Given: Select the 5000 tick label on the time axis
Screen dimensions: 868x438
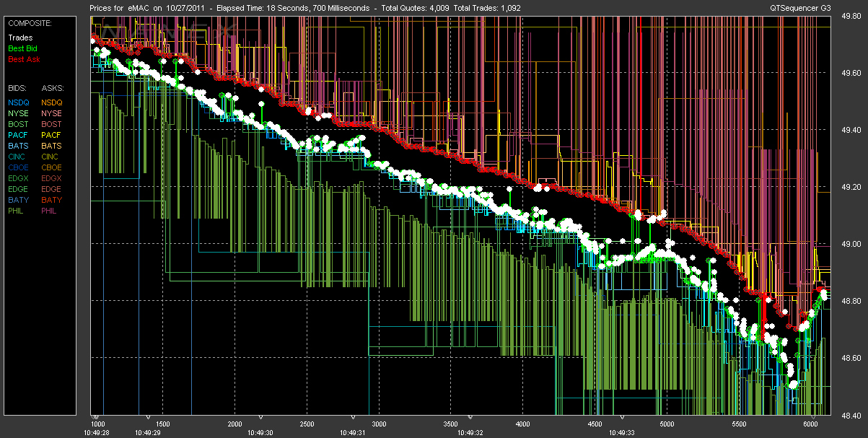Looking at the screenshot, I should 667,424.
